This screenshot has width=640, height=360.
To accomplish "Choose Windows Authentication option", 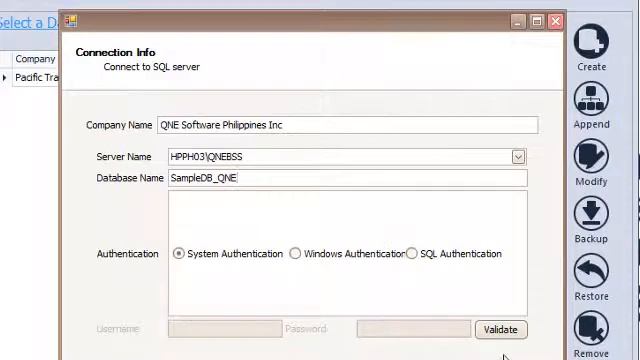I will (295, 253).
